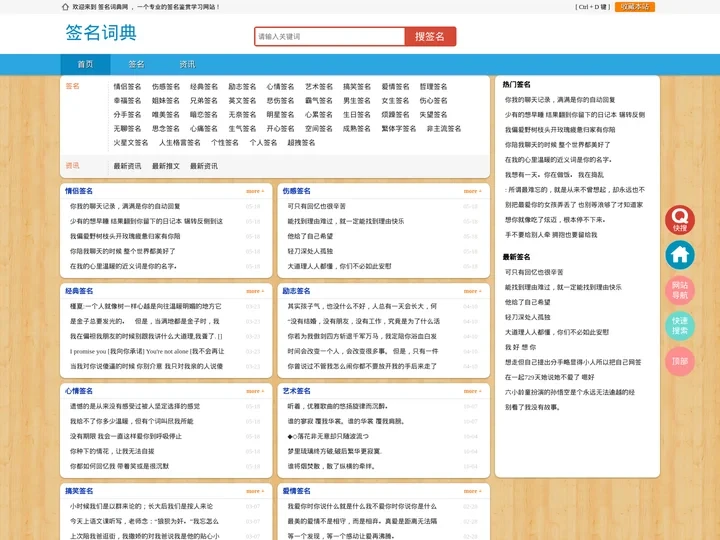Viewport: 720px width, 540px height.
Task: Open 兄弟签名 in the category list
Action: [x=204, y=101]
